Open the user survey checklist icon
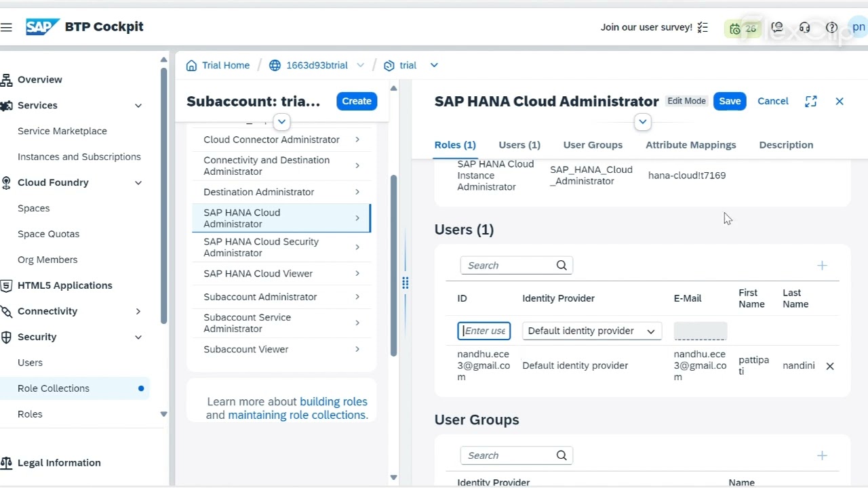This screenshot has height=488, width=868. pos(703,28)
